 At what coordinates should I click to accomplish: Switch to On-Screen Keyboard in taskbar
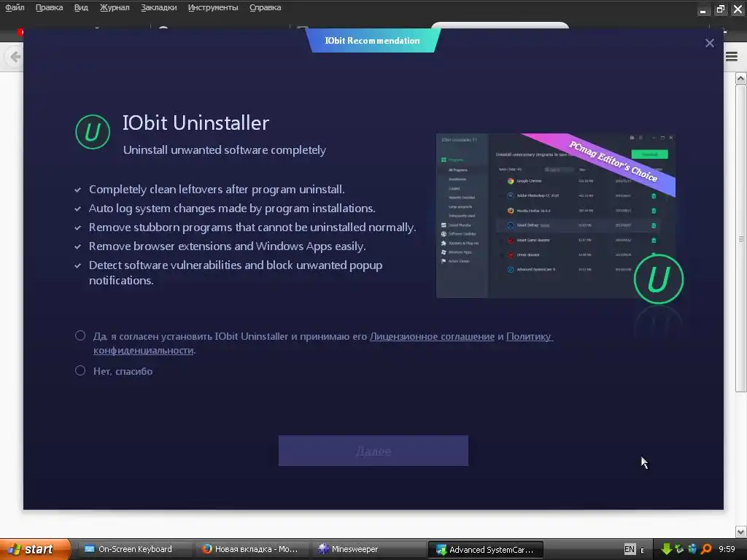[135, 549]
